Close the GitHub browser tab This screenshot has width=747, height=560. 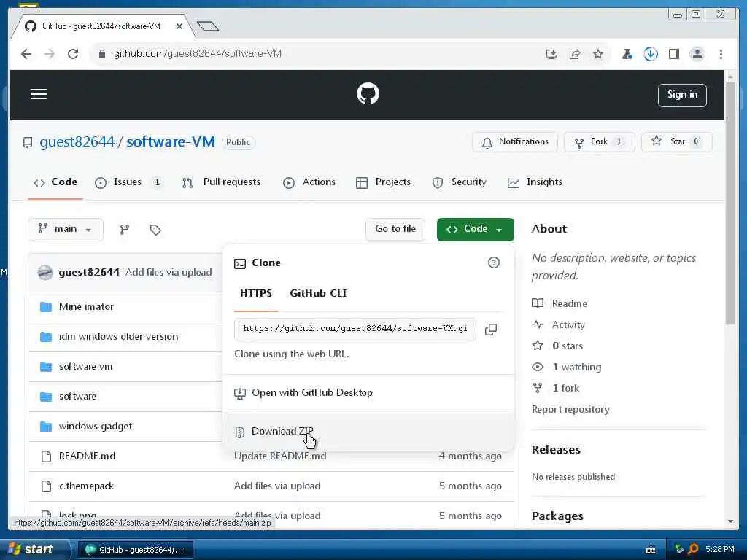point(179,26)
